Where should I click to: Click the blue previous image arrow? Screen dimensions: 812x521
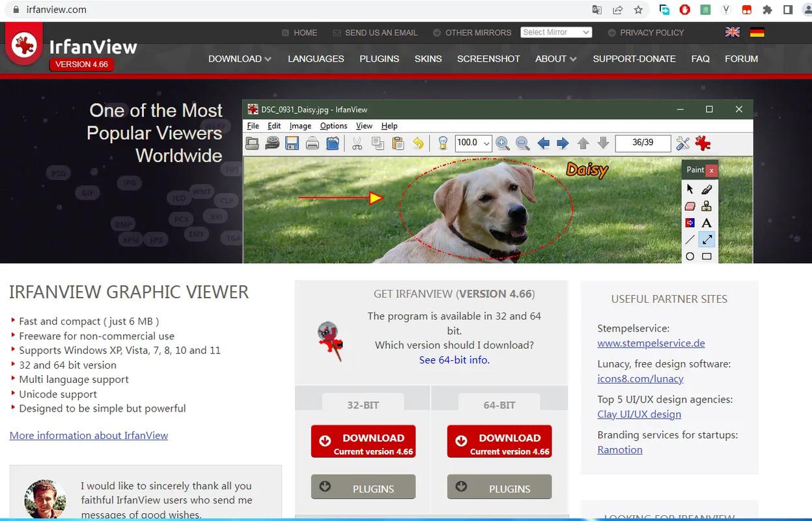(543, 143)
